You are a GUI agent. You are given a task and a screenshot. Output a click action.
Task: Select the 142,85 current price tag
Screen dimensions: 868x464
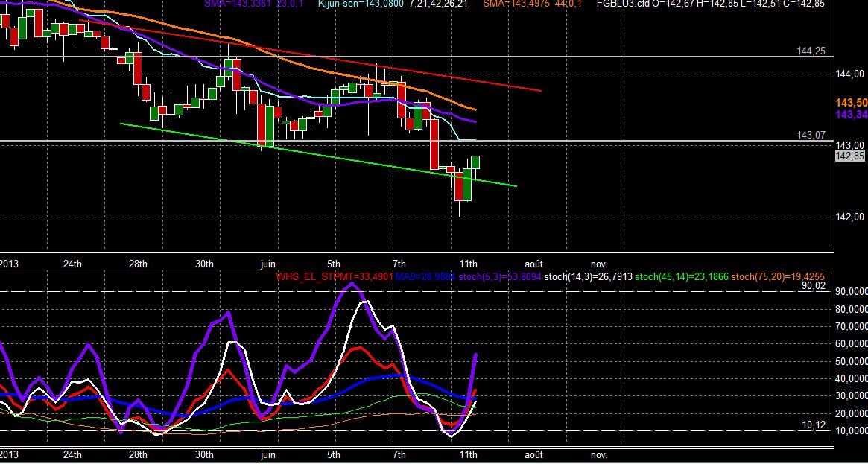(x=849, y=156)
